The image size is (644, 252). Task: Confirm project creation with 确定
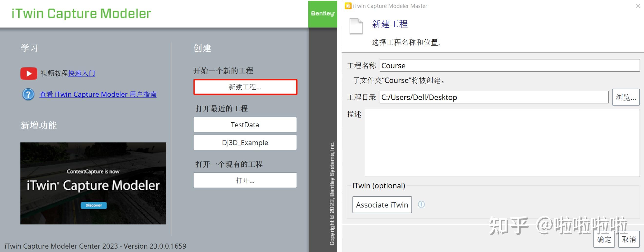point(604,239)
